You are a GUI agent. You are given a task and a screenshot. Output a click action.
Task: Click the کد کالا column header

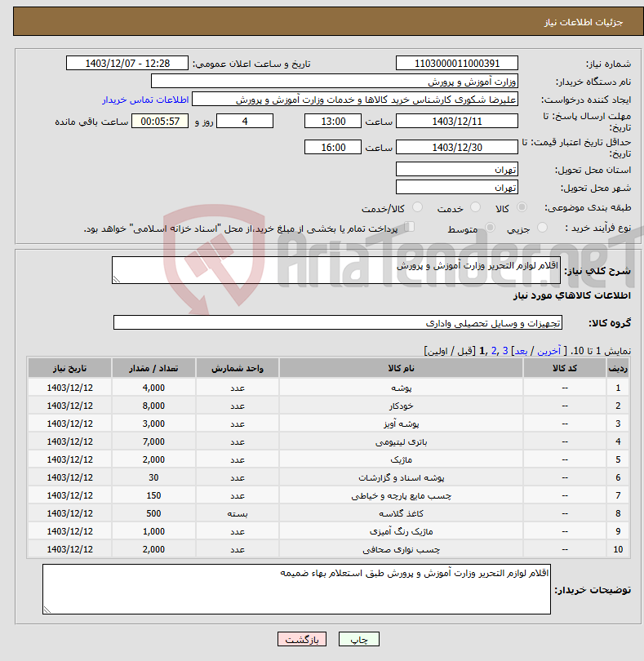click(x=565, y=368)
